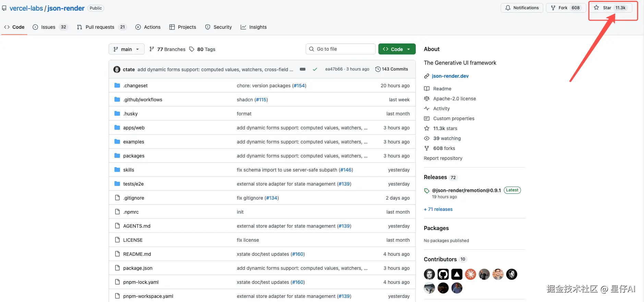Click the Fork icon in header
The height and width of the screenshot is (302, 644).
tap(553, 8)
